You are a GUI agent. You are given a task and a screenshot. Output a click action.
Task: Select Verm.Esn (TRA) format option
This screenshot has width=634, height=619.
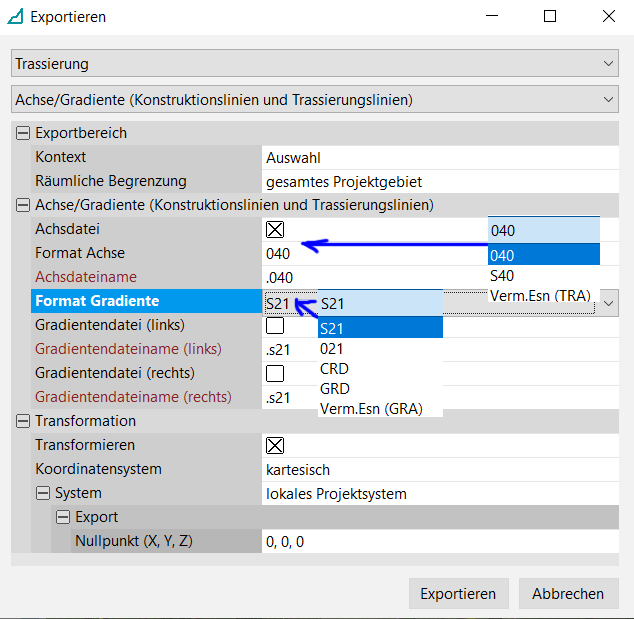[x=539, y=296]
